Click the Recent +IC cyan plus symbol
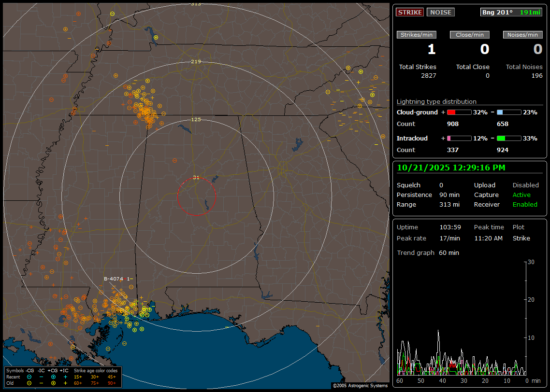550x392 pixels. click(65, 377)
